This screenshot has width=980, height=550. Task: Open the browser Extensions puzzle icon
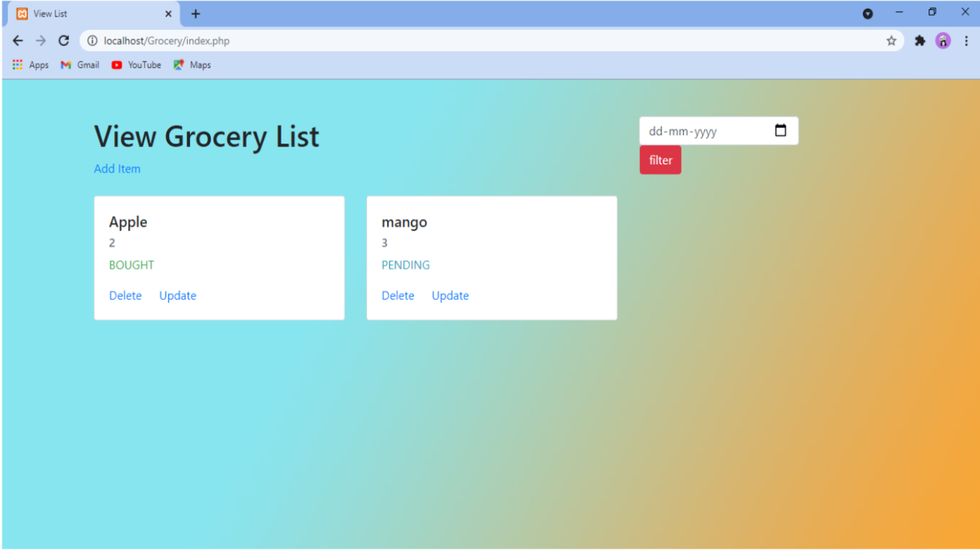pos(920,41)
